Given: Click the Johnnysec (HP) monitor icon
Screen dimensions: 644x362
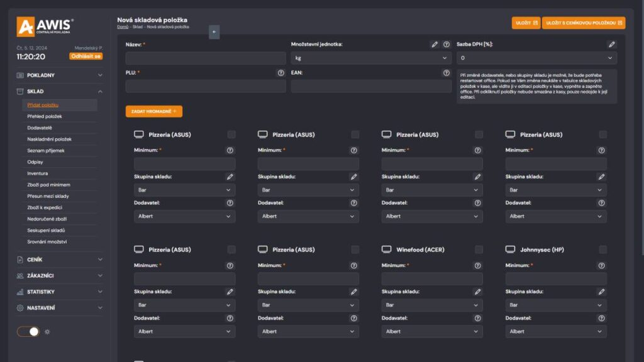Looking at the screenshot, I should 510,250.
